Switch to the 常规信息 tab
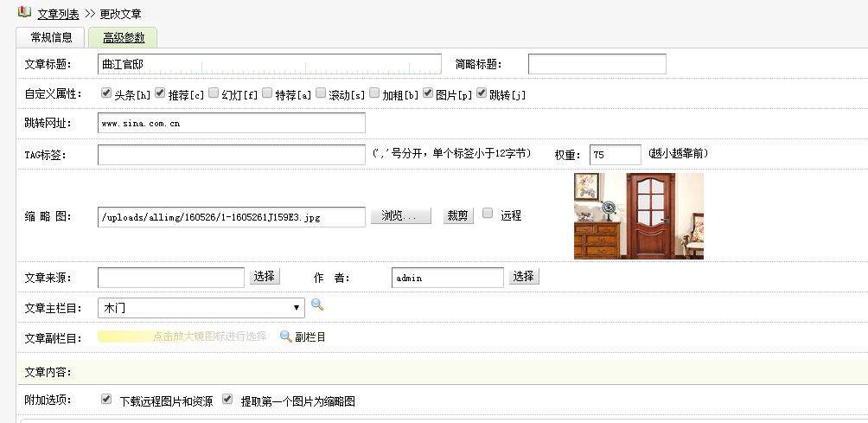 [x=51, y=38]
